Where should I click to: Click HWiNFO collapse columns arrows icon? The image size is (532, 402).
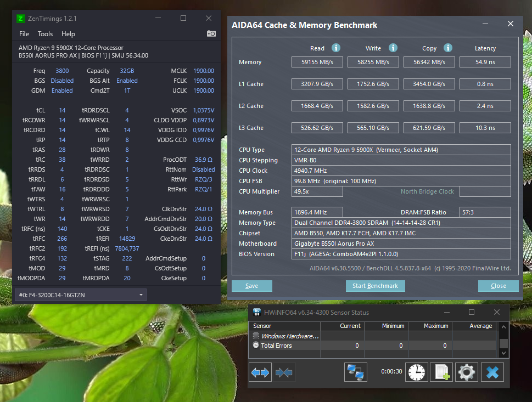click(x=284, y=372)
